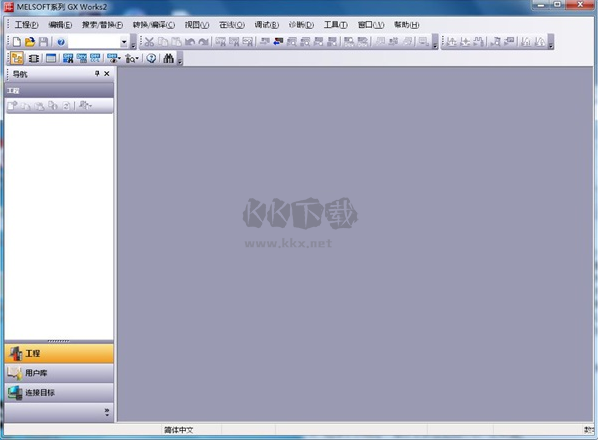Image resolution: width=598 pixels, height=441 pixels.
Task: Switch to the 用户库 navigation pane
Action: coord(59,373)
